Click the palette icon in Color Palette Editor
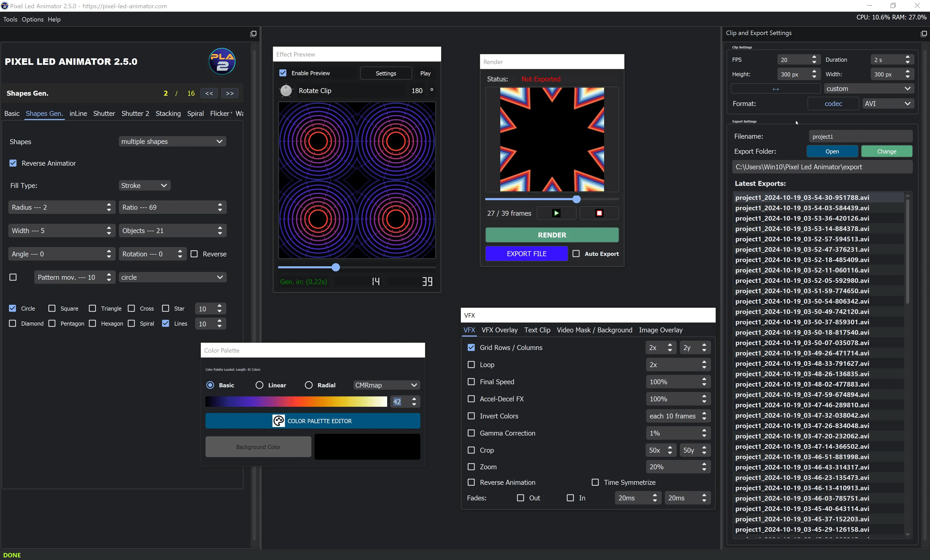This screenshot has width=930, height=560. coord(278,421)
